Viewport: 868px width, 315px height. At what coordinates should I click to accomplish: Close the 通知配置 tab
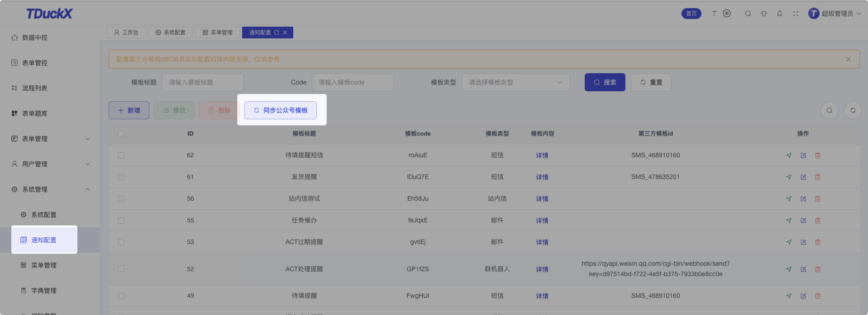pyautogui.click(x=285, y=33)
